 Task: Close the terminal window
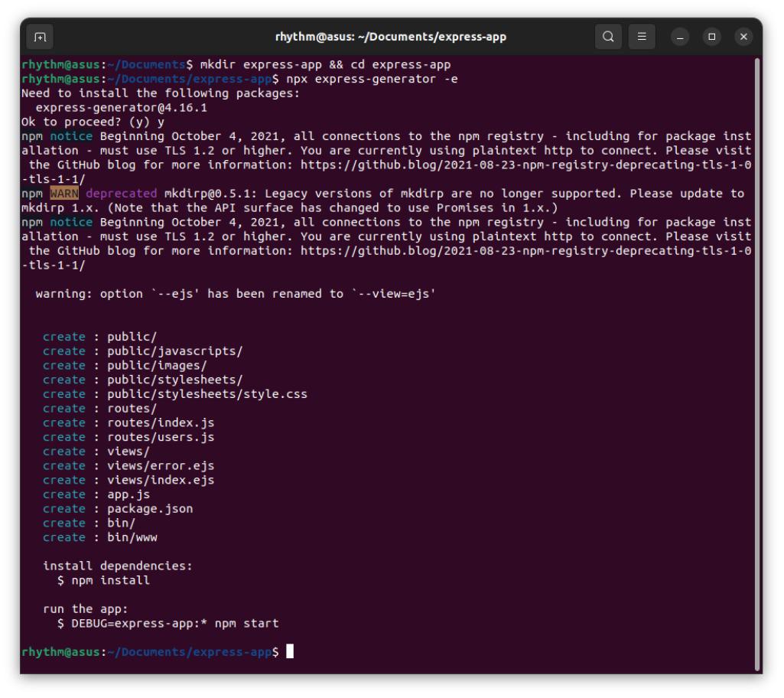[743, 37]
